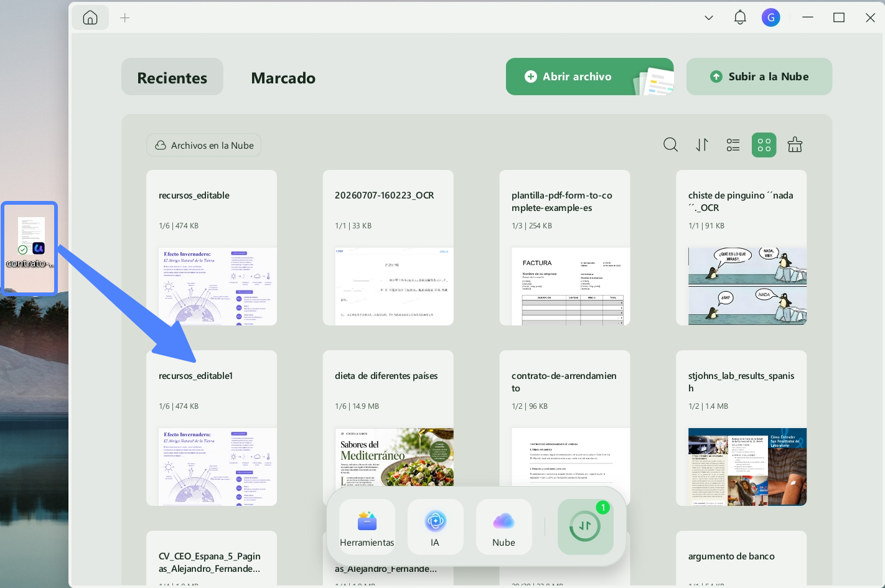Expand the title bar dropdown chevron
Screen dimensions: 885x588
708,18
